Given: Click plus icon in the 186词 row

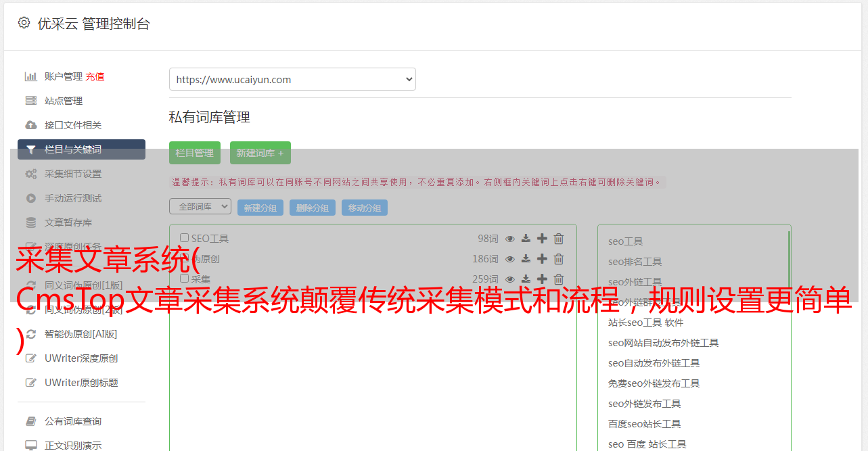Looking at the screenshot, I should [542, 259].
